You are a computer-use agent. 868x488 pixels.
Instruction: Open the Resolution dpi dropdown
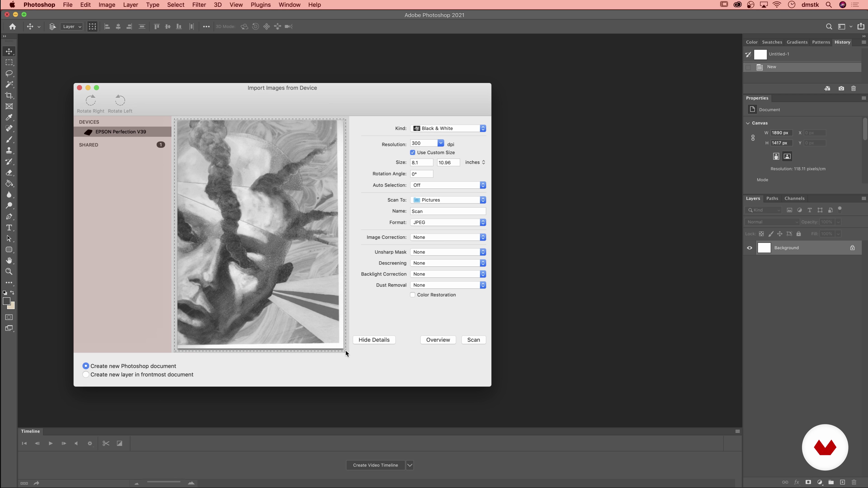pyautogui.click(x=441, y=143)
